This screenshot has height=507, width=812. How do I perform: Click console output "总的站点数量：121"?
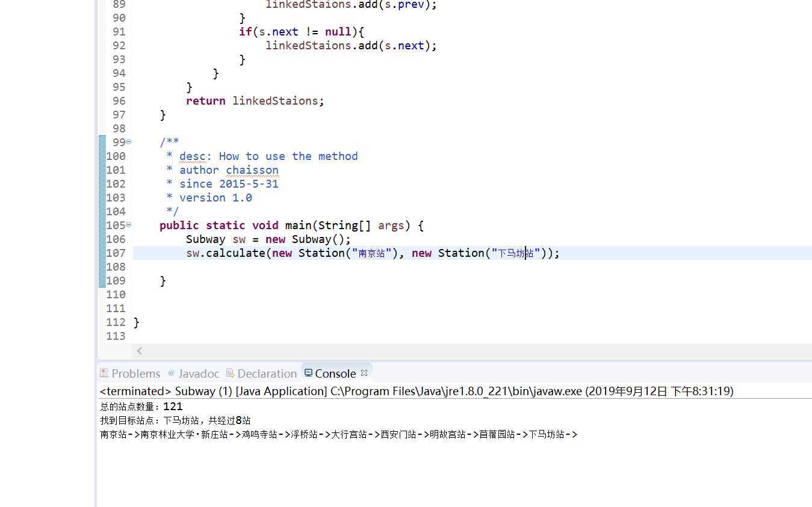[141, 407]
